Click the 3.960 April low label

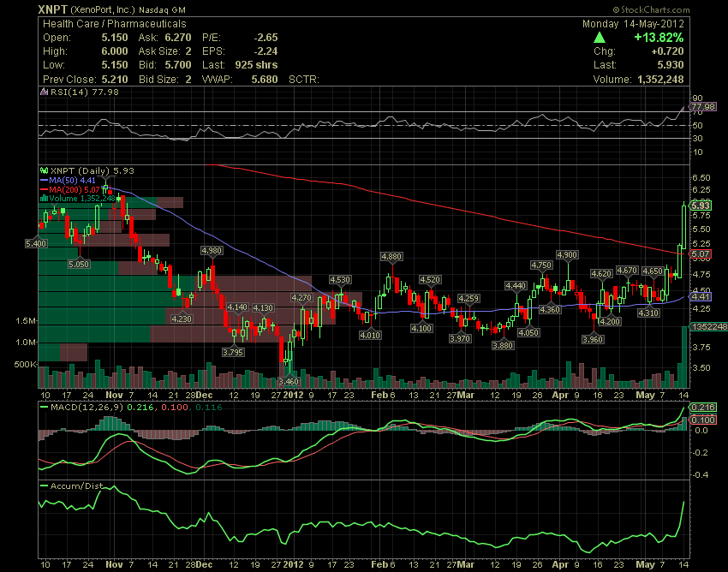tap(593, 340)
